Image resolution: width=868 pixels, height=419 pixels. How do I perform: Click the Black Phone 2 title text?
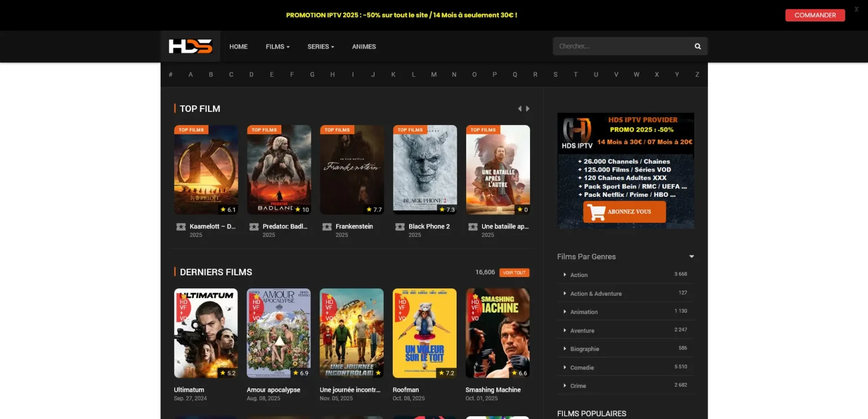coord(429,227)
